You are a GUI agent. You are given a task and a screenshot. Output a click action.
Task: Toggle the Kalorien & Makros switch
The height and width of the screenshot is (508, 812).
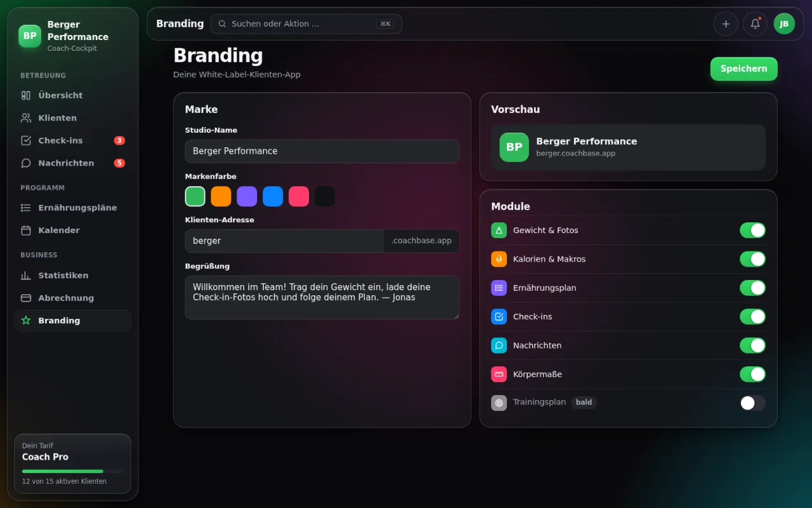(752, 259)
